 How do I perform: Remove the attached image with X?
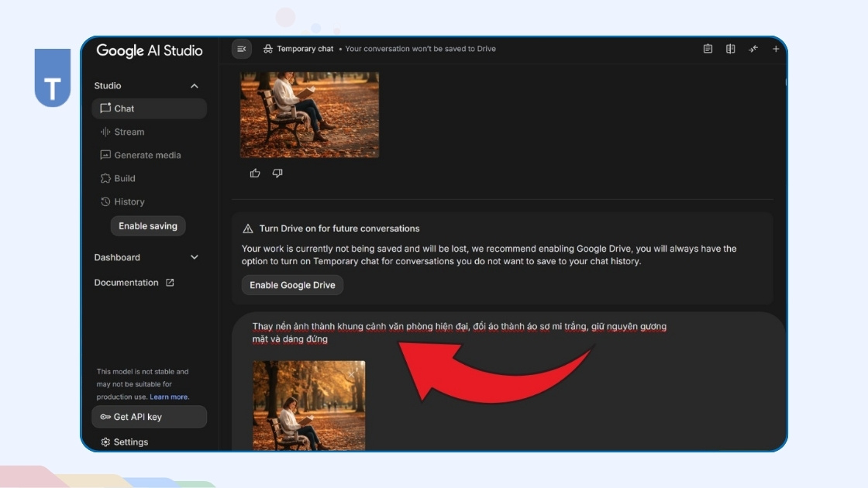352,374
